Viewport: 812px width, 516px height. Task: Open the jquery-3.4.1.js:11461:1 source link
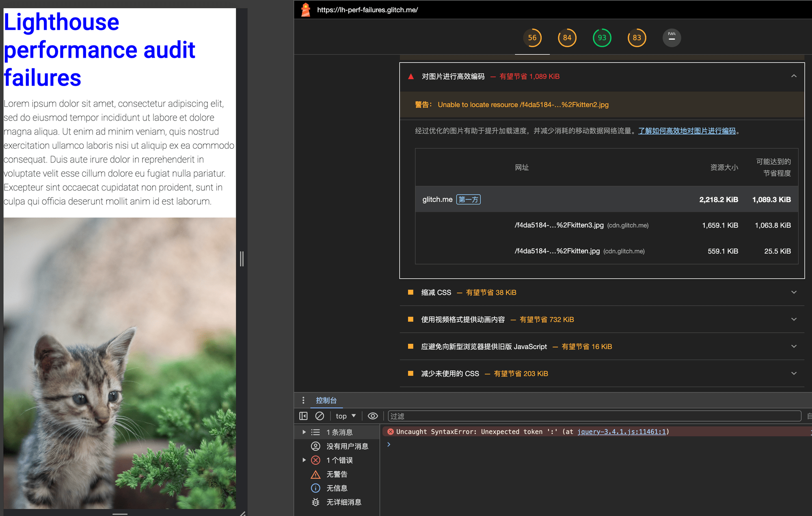[x=621, y=431]
